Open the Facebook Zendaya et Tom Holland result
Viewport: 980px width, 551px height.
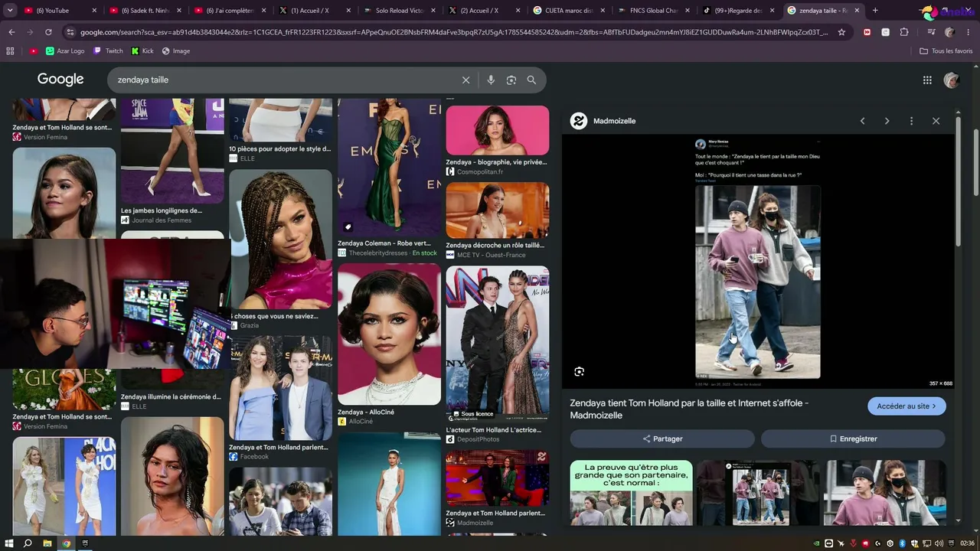280,388
